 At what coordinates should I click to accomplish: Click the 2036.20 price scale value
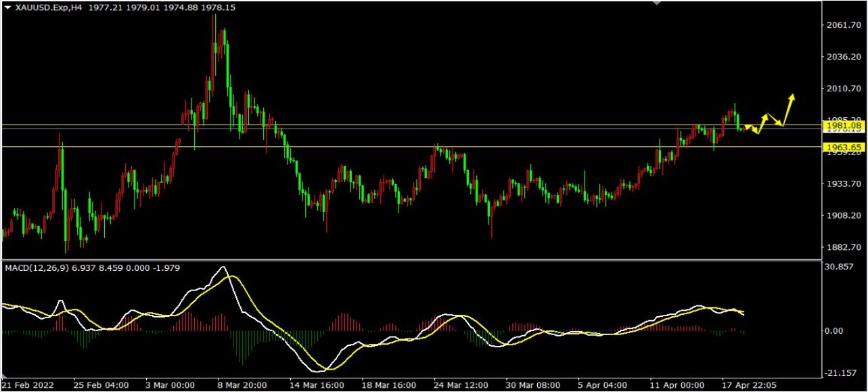844,57
